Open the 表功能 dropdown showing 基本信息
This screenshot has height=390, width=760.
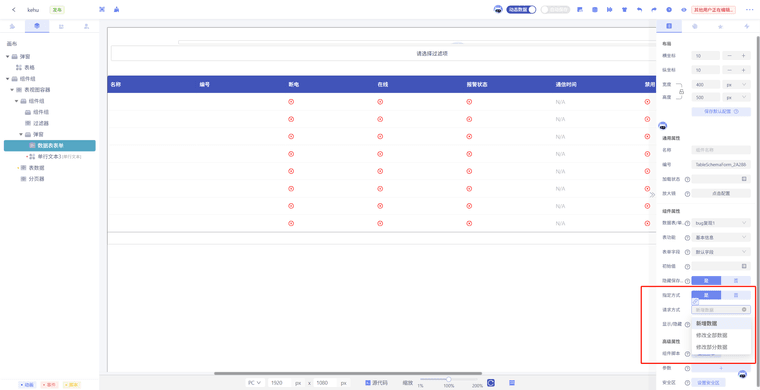coord(721,237)
